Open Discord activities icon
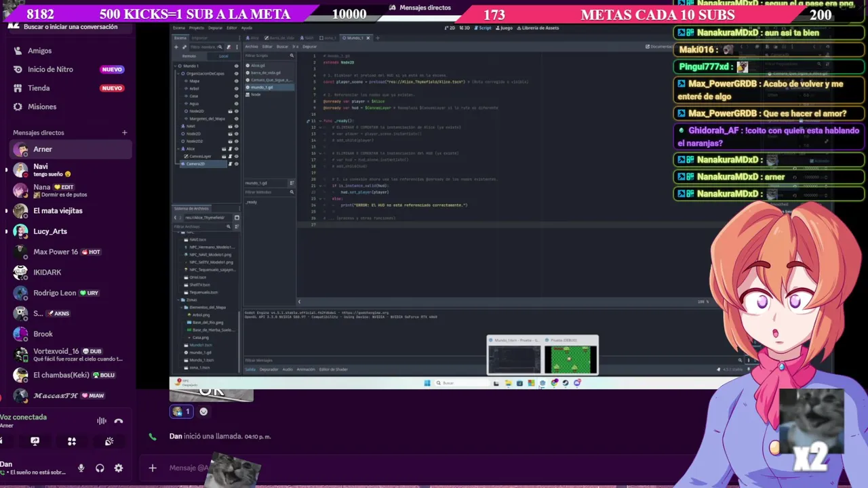 pyautogui.click(x=72, y=441)
